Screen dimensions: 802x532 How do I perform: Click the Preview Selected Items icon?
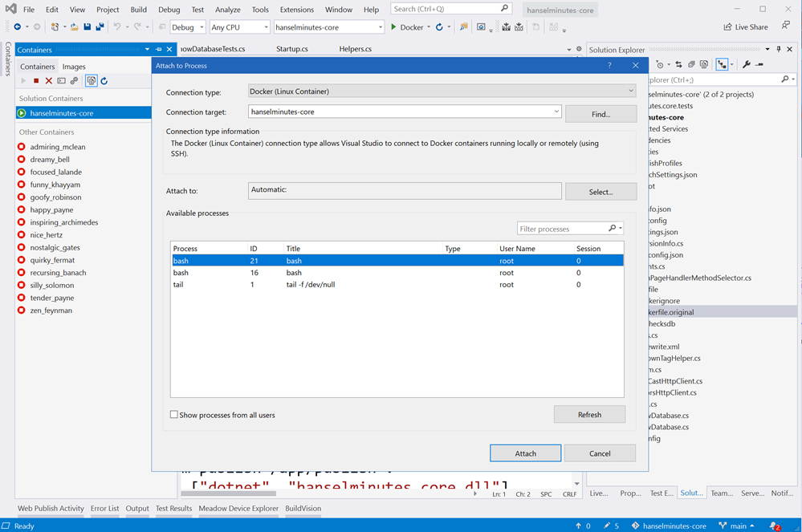tap(759, 64)
